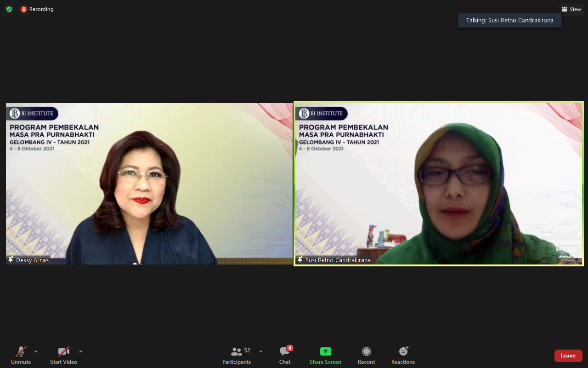Unmute the microphone
The width and height of the screenshot is (588, 368).
click(21, 355)
